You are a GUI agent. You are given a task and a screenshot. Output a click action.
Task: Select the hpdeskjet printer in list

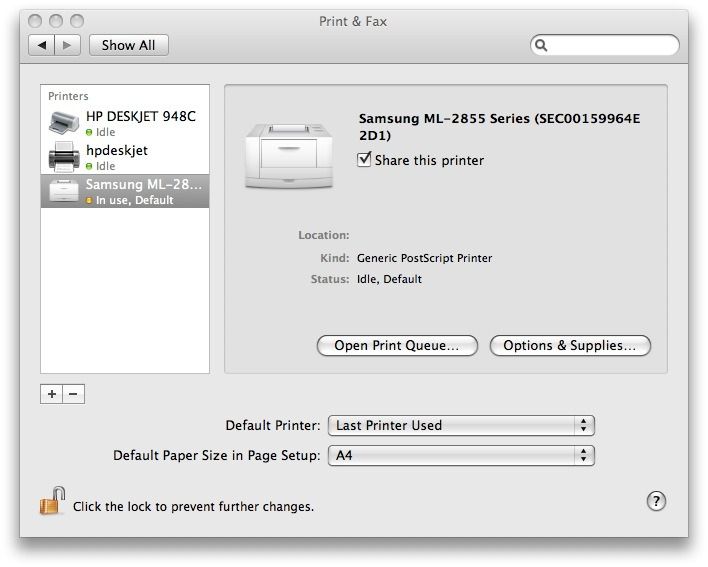click(125, 157)
